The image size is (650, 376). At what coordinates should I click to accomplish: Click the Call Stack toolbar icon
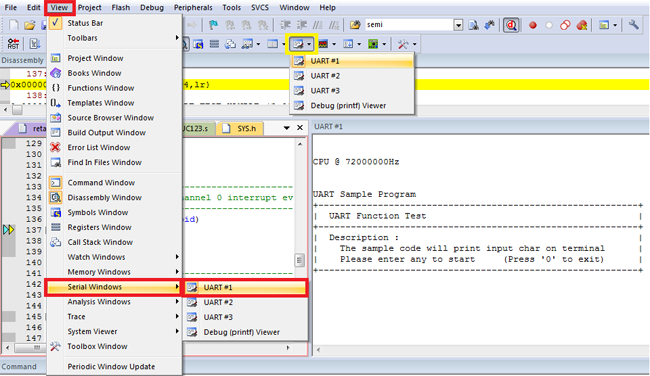(230, 44)
